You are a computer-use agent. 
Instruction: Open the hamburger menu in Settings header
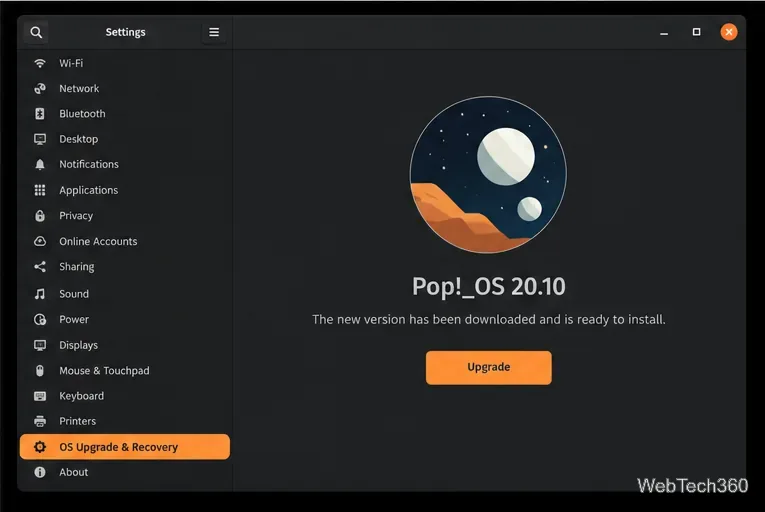[x=214, y=32]
